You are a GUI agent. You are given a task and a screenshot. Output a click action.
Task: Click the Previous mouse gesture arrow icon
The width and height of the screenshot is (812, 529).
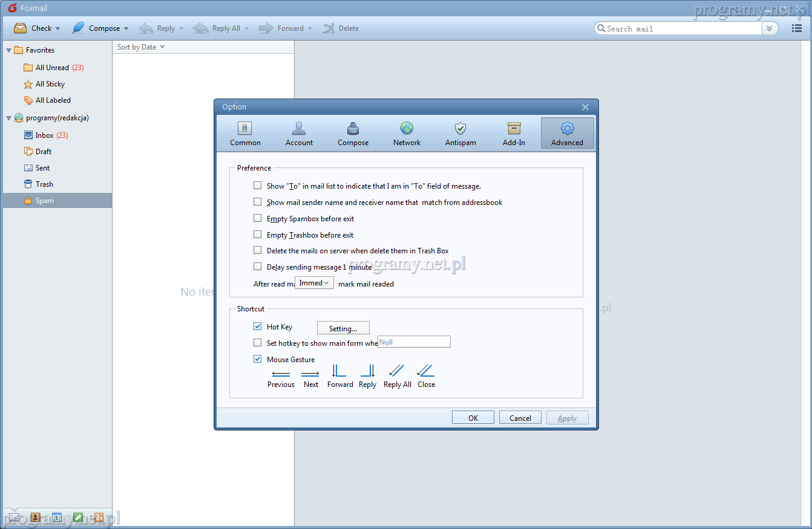pos(281,374)
